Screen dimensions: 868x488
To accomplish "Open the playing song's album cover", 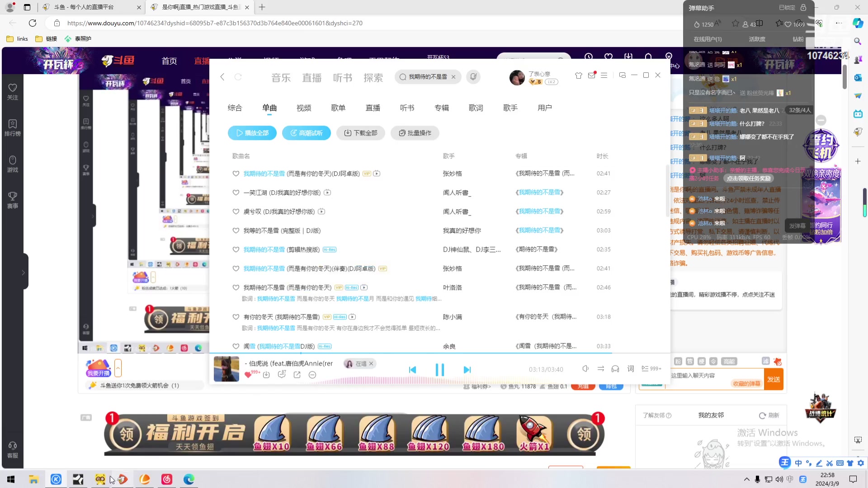I will click(x=226, y=369).
